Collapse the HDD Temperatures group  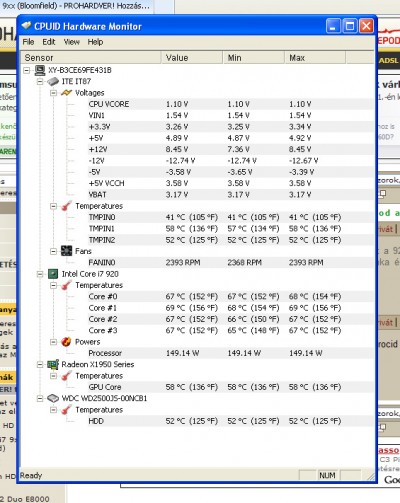click(x=53, y=410)
